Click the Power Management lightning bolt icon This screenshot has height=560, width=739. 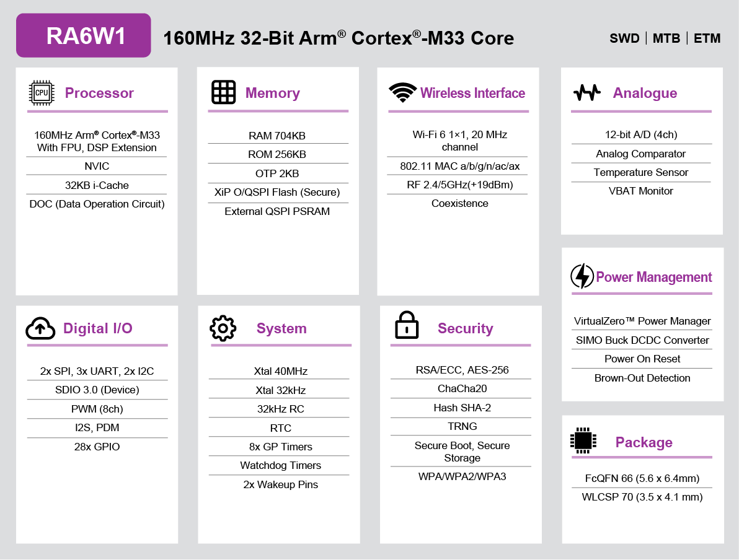click(x=582, y=276)
